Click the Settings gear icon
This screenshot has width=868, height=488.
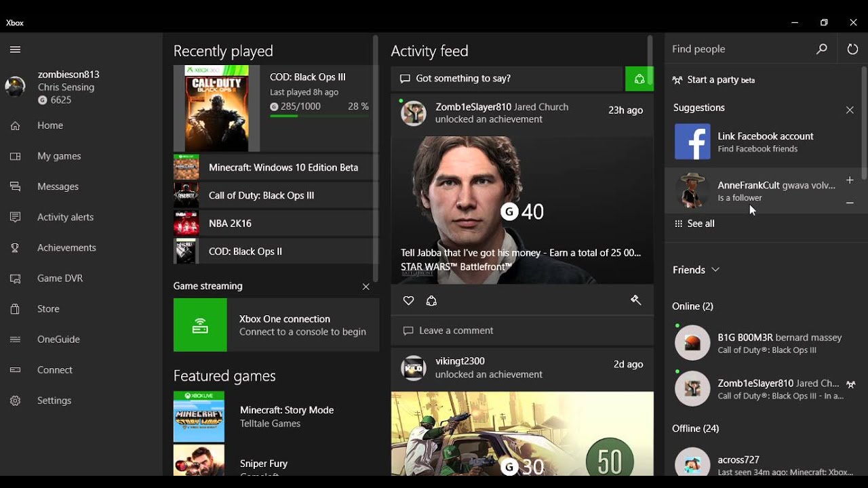(x=15, y=401)
